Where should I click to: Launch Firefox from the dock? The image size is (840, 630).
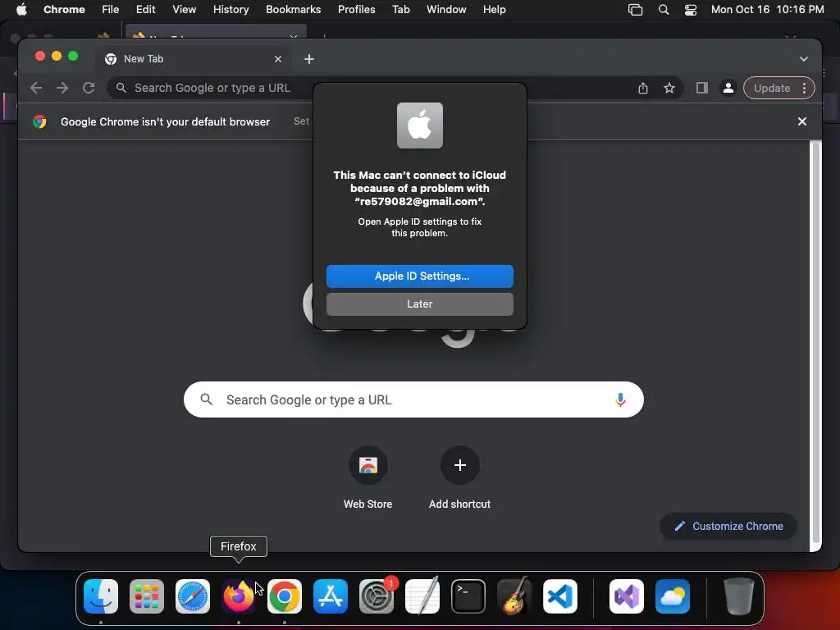point(239,596)
